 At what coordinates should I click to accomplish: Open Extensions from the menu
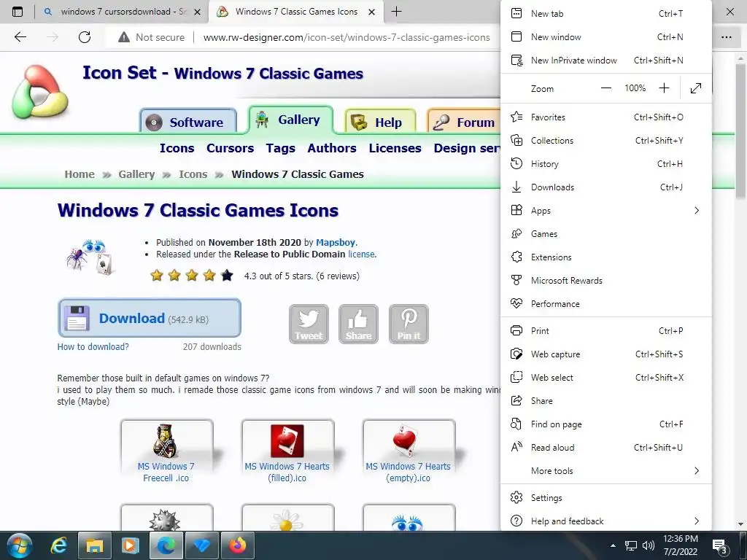click(x=606, y=257)
